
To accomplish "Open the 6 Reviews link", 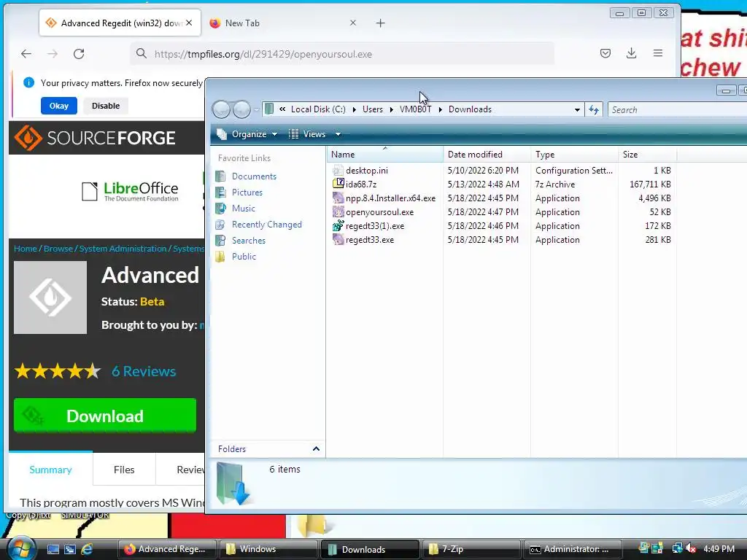I will coord(144,371).
